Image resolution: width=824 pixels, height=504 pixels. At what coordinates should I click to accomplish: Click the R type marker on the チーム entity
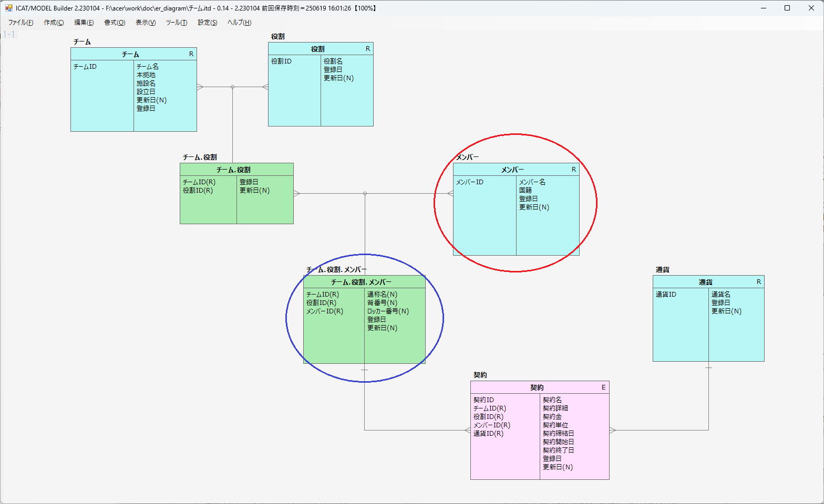pyautogui.click(x=191, y=54)
